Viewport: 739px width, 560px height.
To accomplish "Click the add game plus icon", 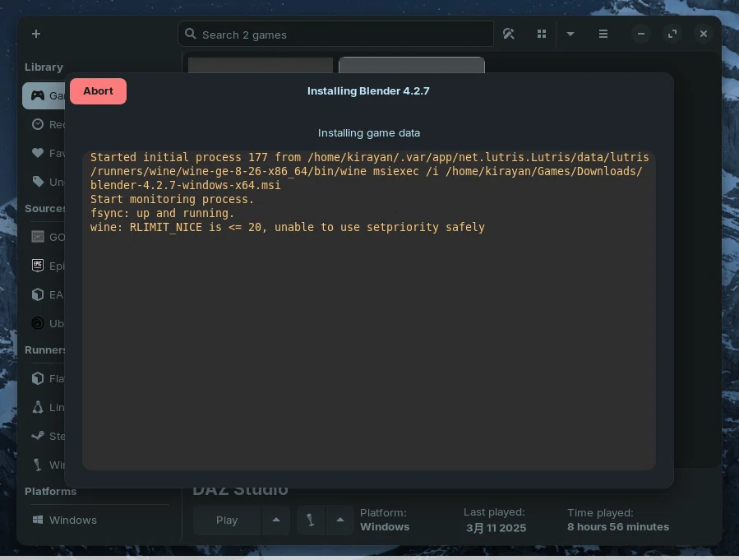I will pos(36,34).
